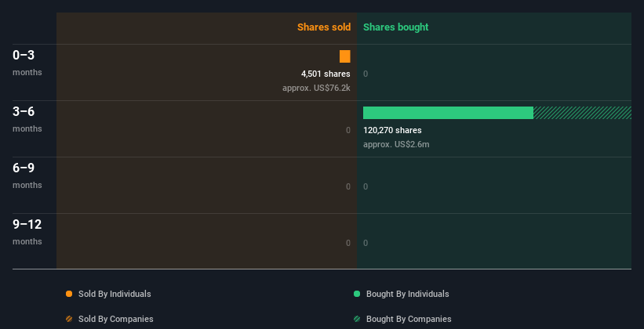Click the 120,270 shares value
Image resolution: width=644 pixels, height=329 pixels.
pos(392,130)
